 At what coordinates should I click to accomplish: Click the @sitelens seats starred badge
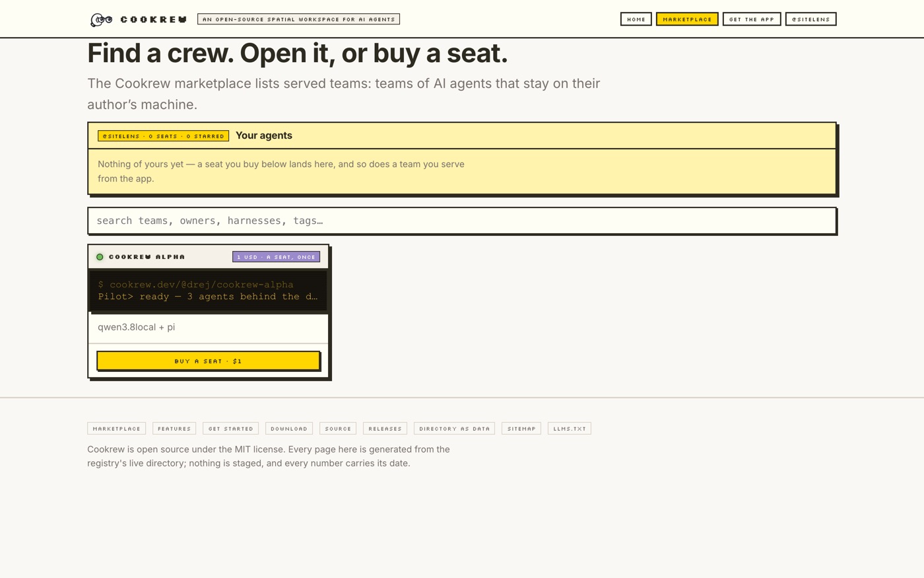pos(163,136)
